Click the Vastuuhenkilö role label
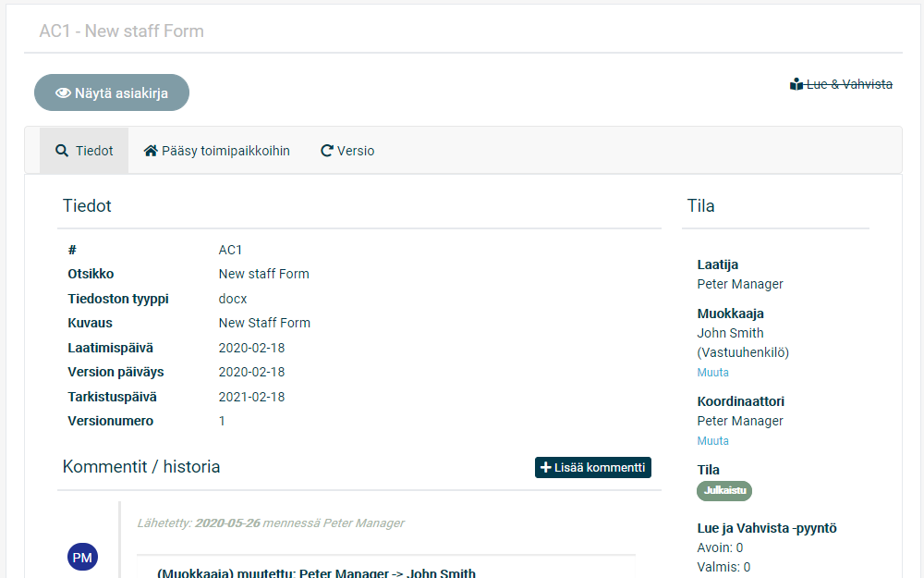Viewport: 924px width, 578px height. [x=743, y=352]
